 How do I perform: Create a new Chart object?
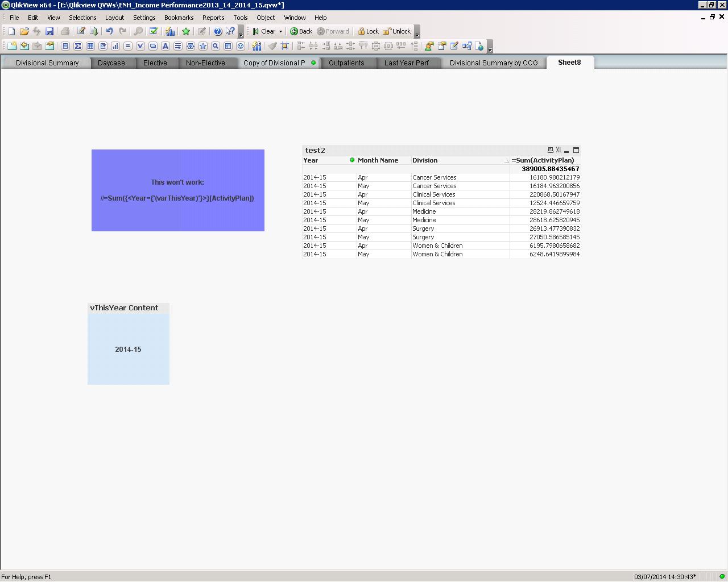115,46
